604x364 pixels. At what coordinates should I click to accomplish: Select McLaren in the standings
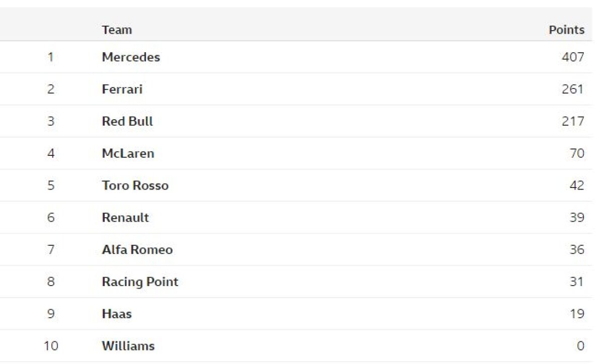[128, 153]
